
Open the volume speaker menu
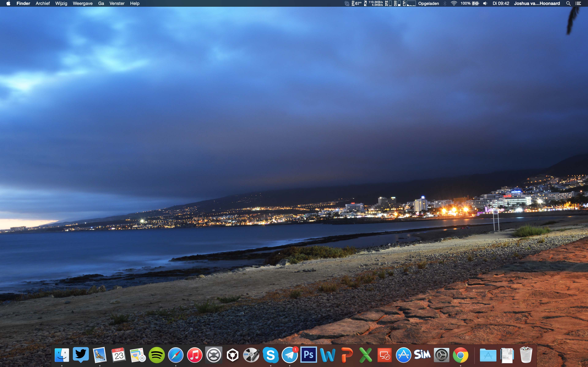click(485, 3)
